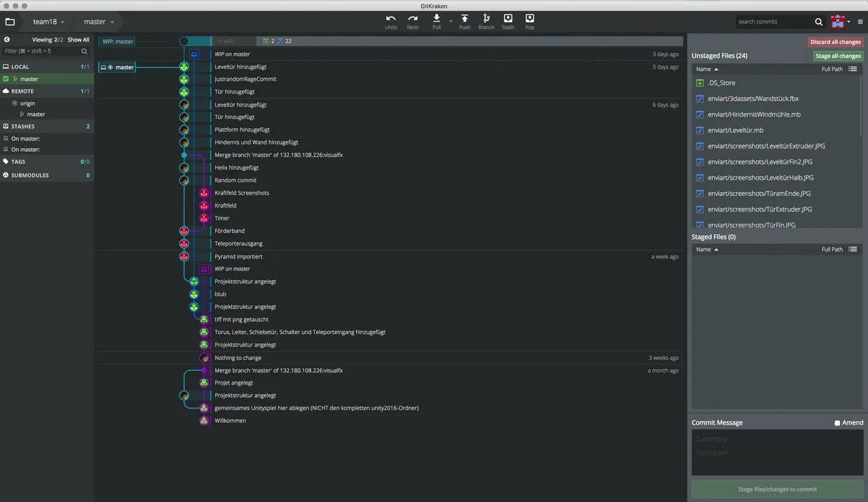The image size is (868, 502).
Task: Create a branch with the Branch icon
Action: (486, 19)
